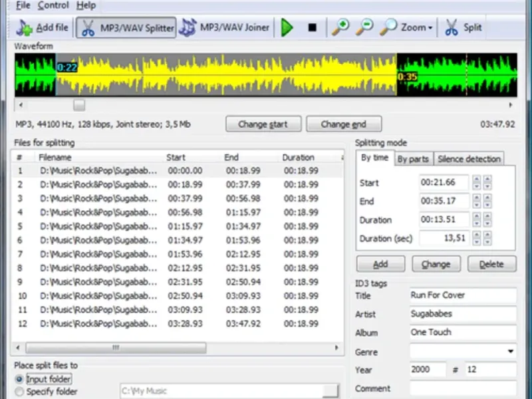
Task: Click the Duration (sec) field 13,51
Action: 444,238
